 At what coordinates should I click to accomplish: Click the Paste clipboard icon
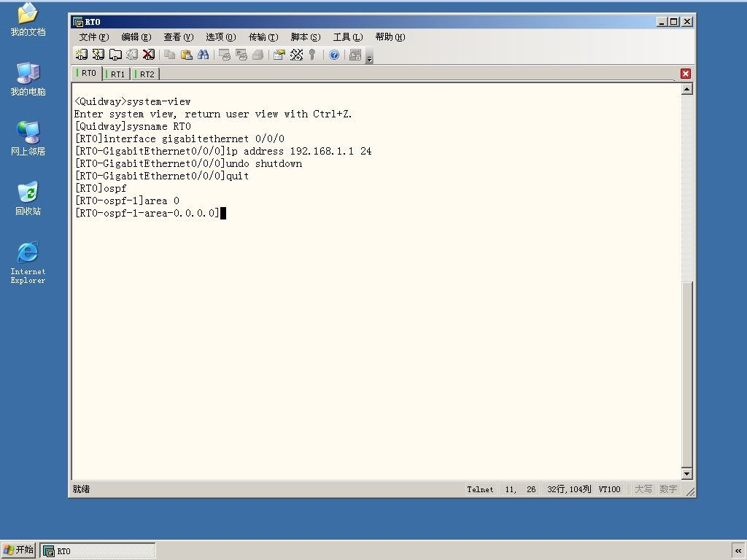tap(187, 55)
